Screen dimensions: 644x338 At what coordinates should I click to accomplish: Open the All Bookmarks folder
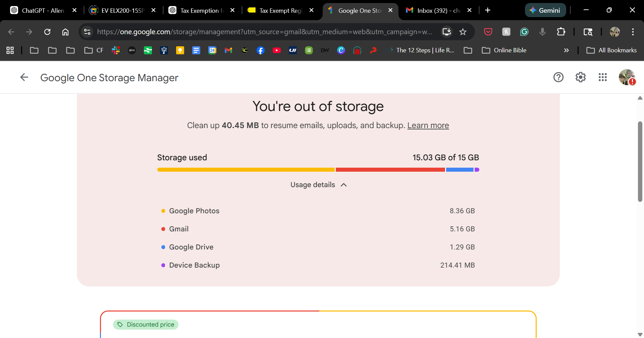(x=611, y=50)
